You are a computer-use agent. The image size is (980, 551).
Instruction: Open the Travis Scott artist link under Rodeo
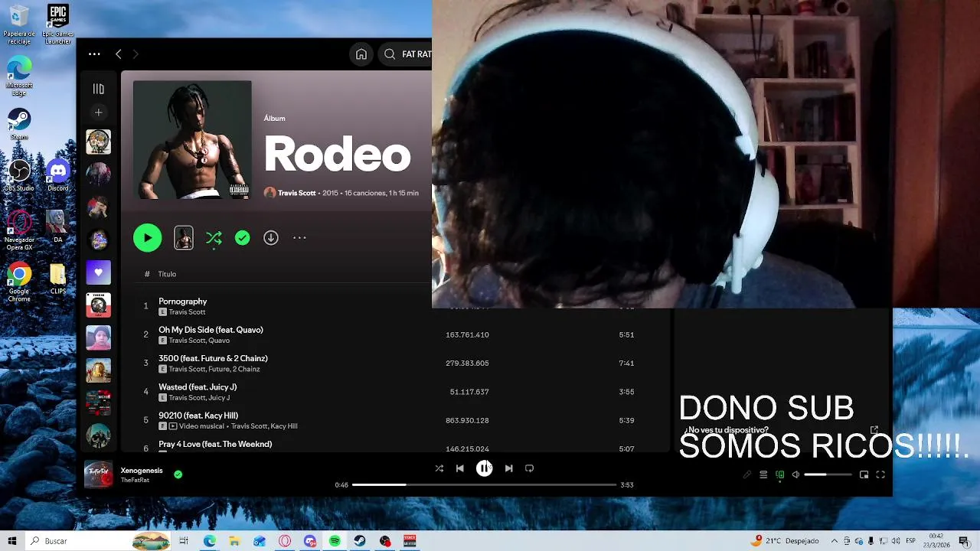click(296, 193)
